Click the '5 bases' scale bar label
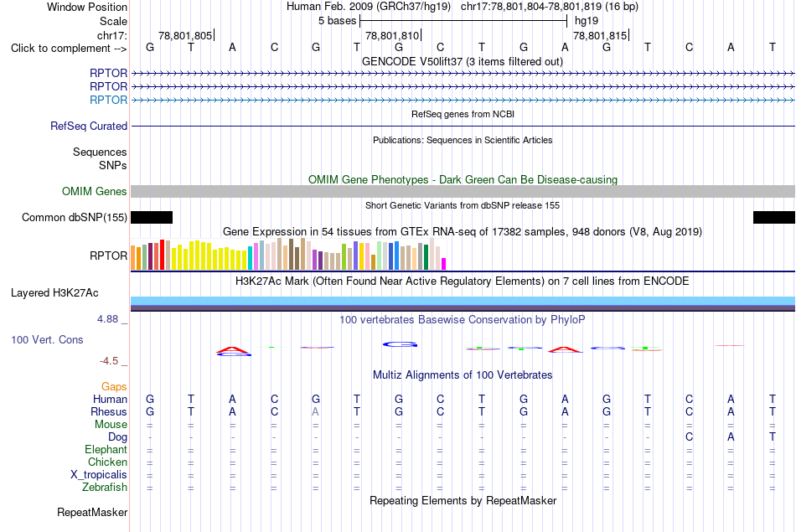The width and height of the screenshot is (796, 532). [x=337, y=21]
